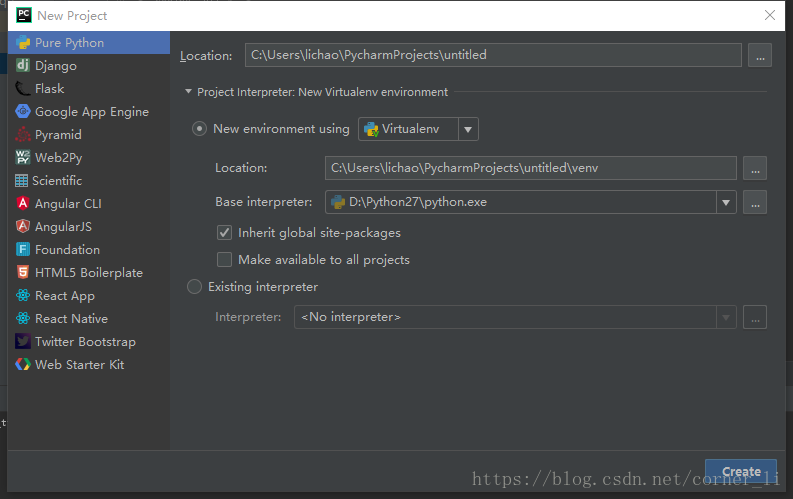Click the Virtualenv Python icon in combo box
Screen dimensions: 793x499
point(371,129)
